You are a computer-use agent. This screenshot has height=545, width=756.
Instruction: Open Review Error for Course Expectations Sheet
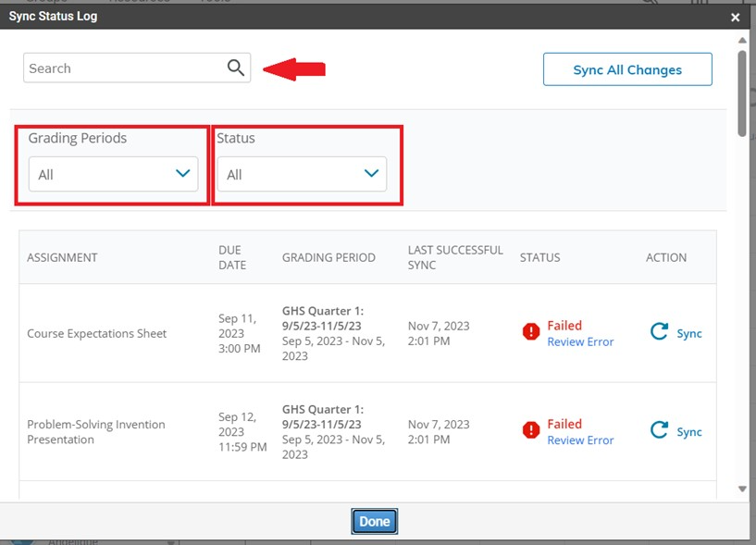coord(580,342)
